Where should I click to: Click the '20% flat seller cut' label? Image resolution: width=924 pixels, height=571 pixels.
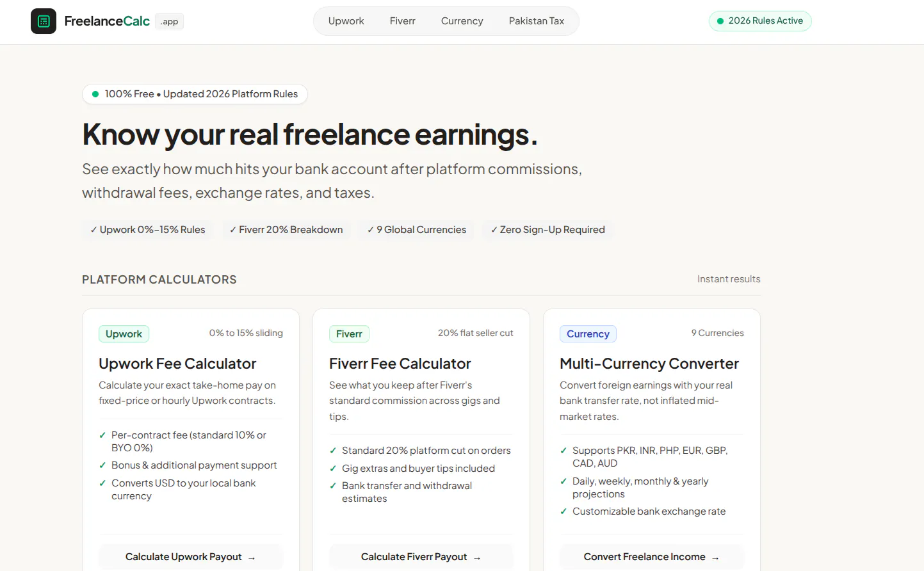coord(476,333)
